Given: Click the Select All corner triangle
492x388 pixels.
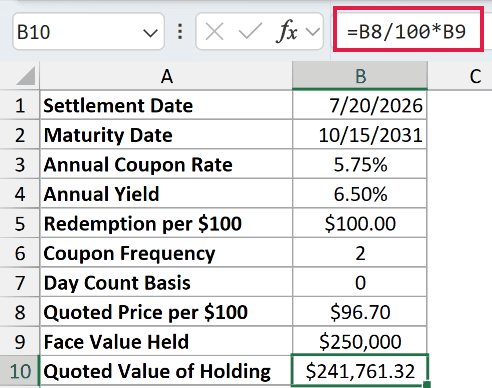Looking at the screenshot, I should (25, 76).
